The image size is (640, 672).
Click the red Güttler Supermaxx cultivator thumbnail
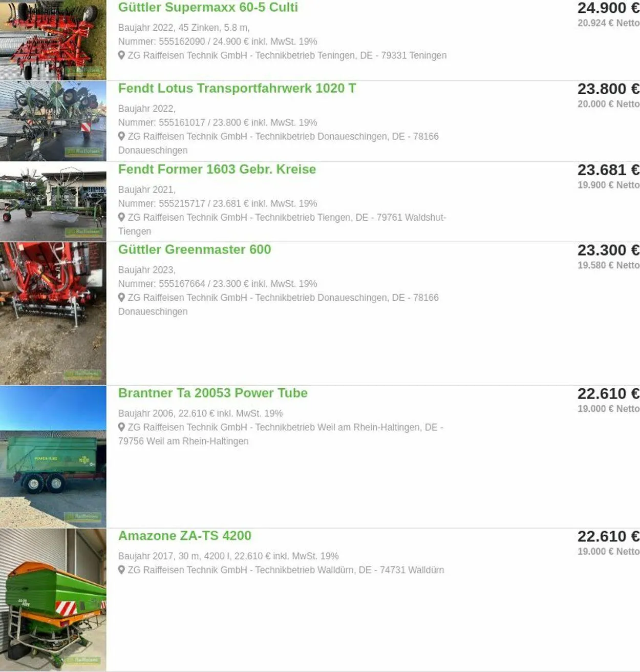(x=53, y=40)
